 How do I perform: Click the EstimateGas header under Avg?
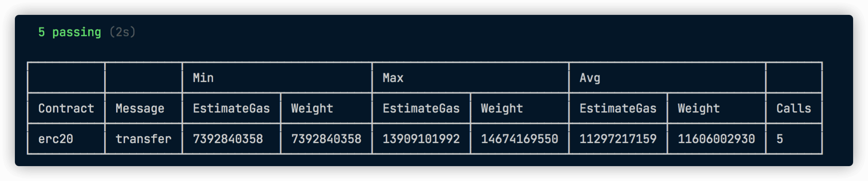coord(618,108)
